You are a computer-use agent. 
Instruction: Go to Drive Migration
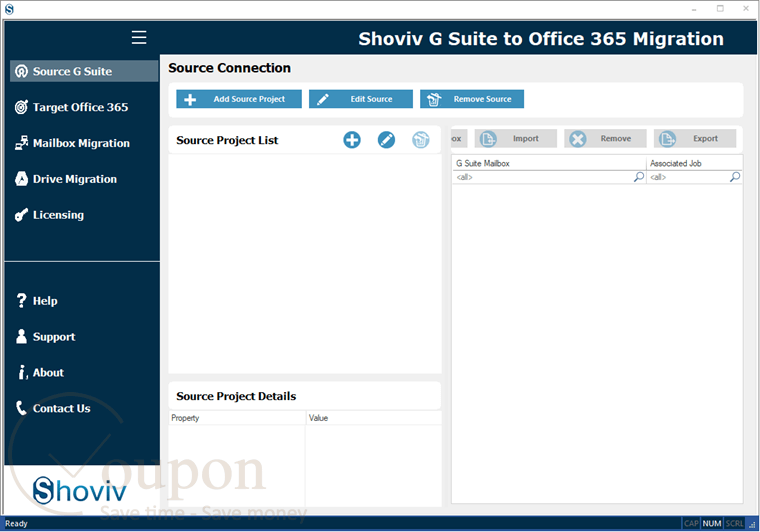pos(75,179)
